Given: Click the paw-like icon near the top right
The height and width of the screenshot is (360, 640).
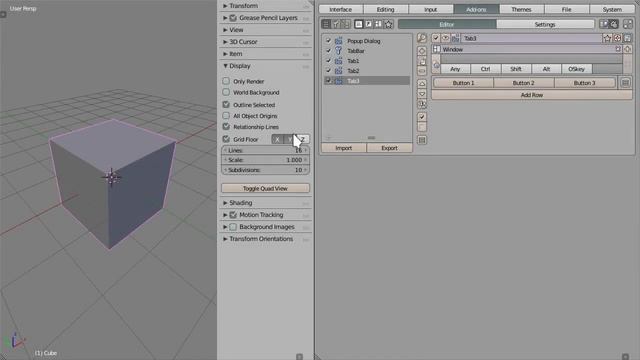Looking at the screenshot, I should 614,24.
